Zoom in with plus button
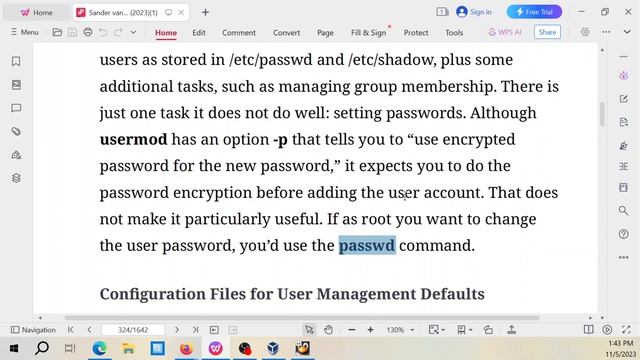 [x=370, y=330]
